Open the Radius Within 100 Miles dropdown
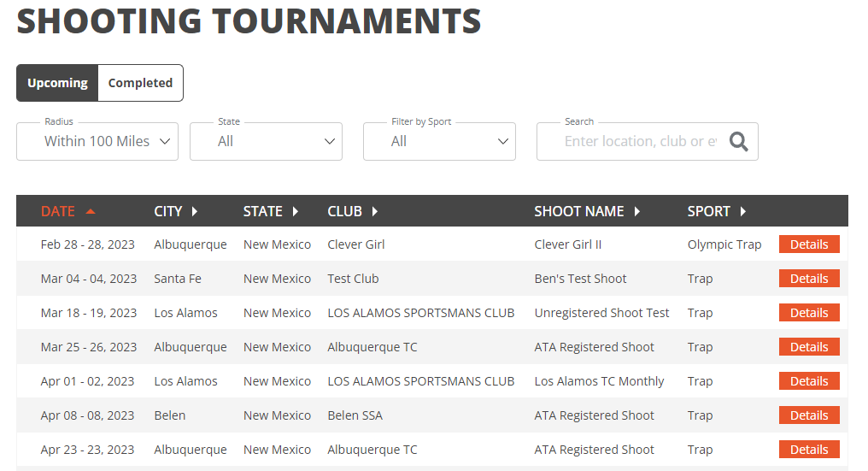The width and height of the screenshot is (868, 471). 97,141
